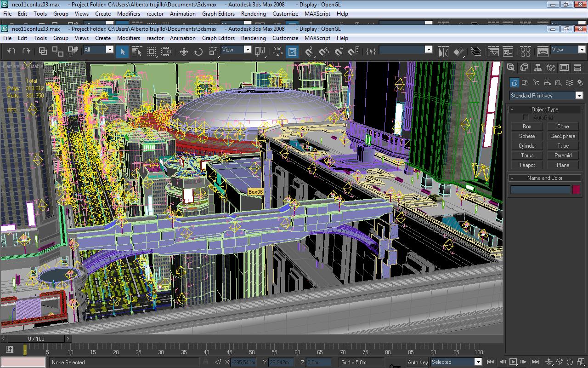Select the Lights category icon
Image resolution: width=588 pixels, height=368 pixels.
[536, 83]
